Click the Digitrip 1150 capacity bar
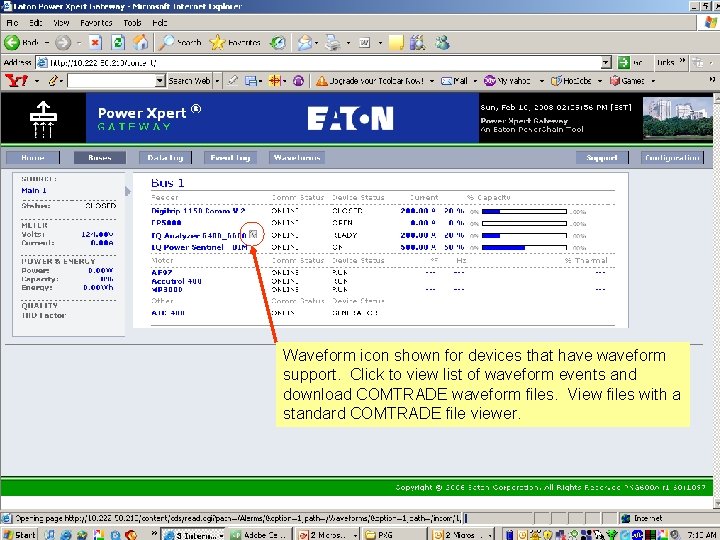 pyautogui.click(x=524, y=211)
